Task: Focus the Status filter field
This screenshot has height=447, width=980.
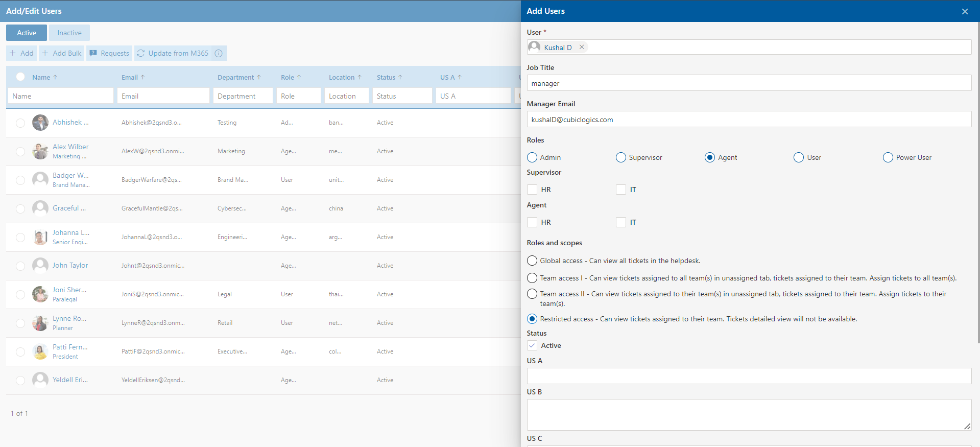Action: pyautogui.click(x=402, y=96)
